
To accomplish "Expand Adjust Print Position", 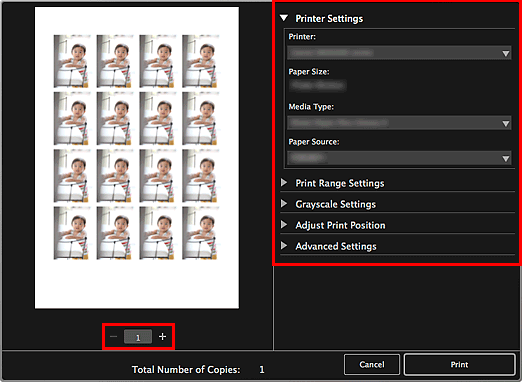I will pyautogui.click(x=284, y=225).
